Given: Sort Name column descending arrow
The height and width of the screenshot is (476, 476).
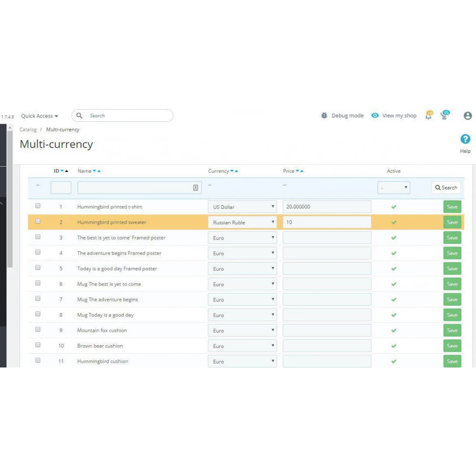Looking at the screenshot, I should [x=94, y=171].
